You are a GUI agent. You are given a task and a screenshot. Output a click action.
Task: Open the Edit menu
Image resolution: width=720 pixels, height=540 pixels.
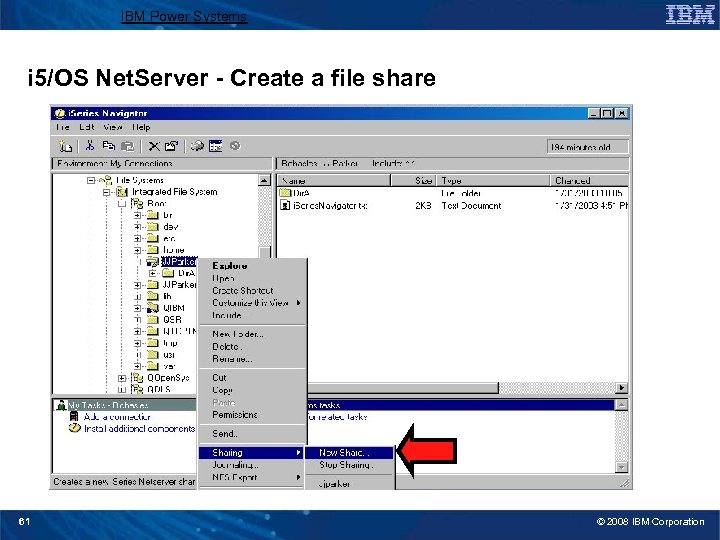86,127
